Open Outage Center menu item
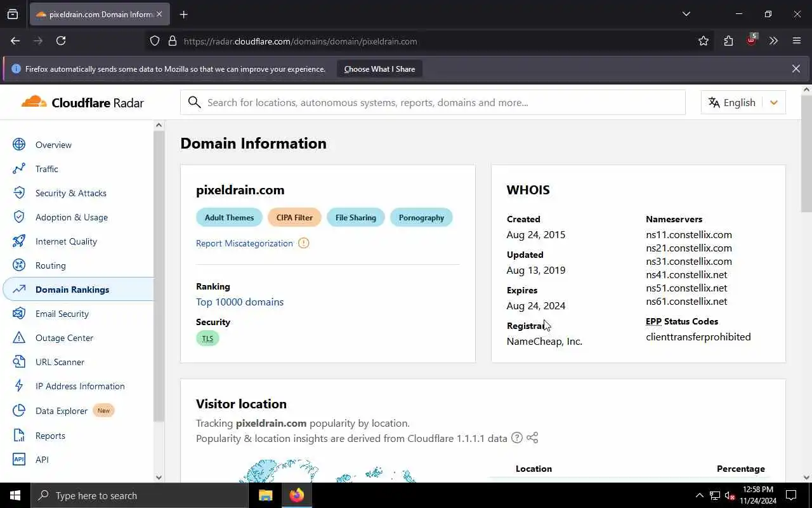Image resolution: width=812 pixels, height=508 pixels. [x=64, y=338]
